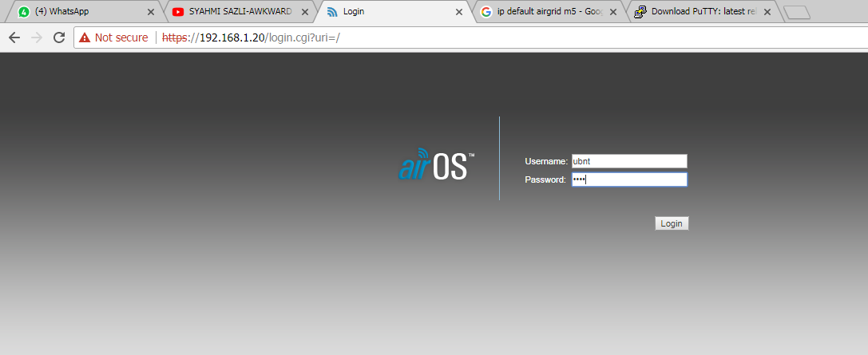Switch to the WhatsApp tab

point(83,12)
